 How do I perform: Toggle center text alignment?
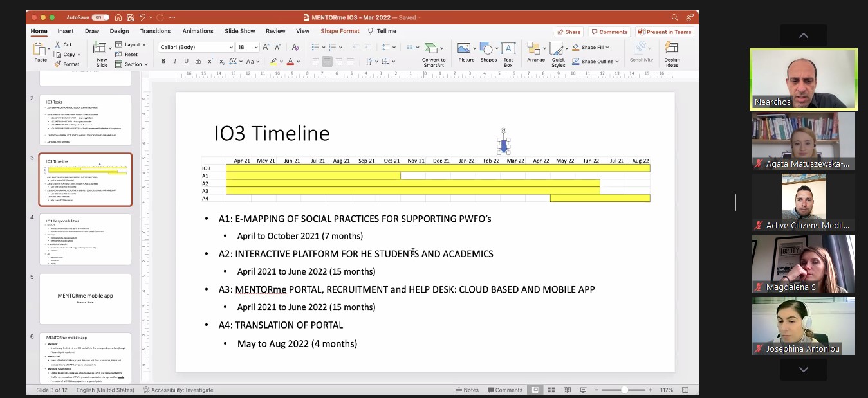coord(327,62)
